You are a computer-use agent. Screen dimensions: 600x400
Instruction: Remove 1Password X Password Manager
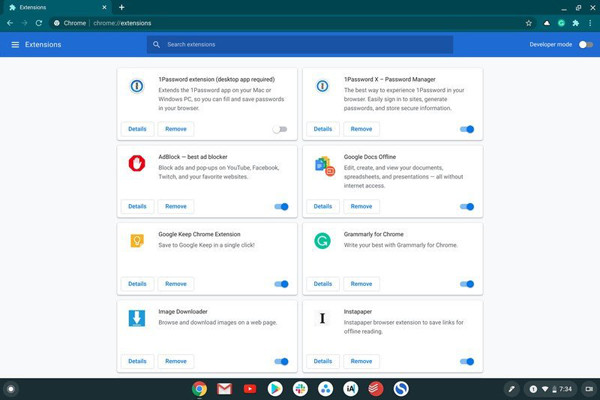[362, 129]
